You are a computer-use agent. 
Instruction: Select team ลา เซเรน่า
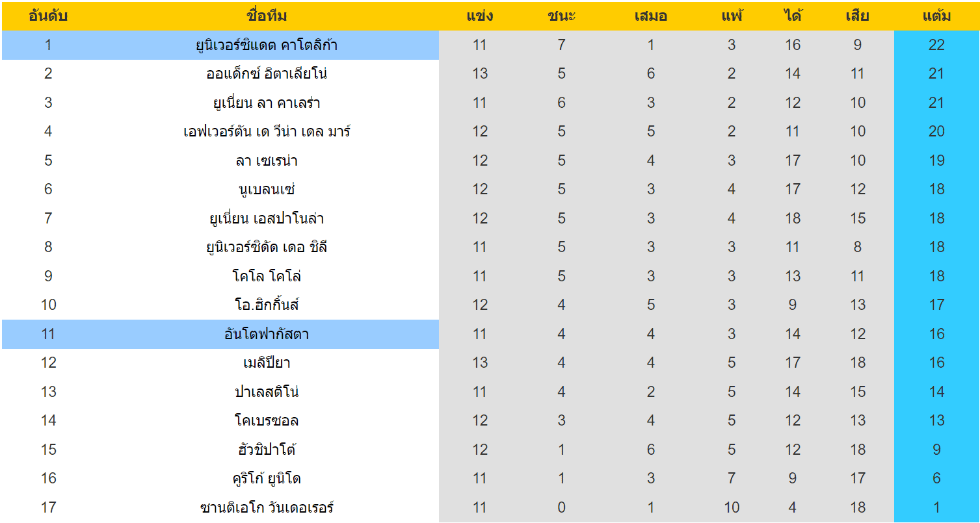coord(267,160)
